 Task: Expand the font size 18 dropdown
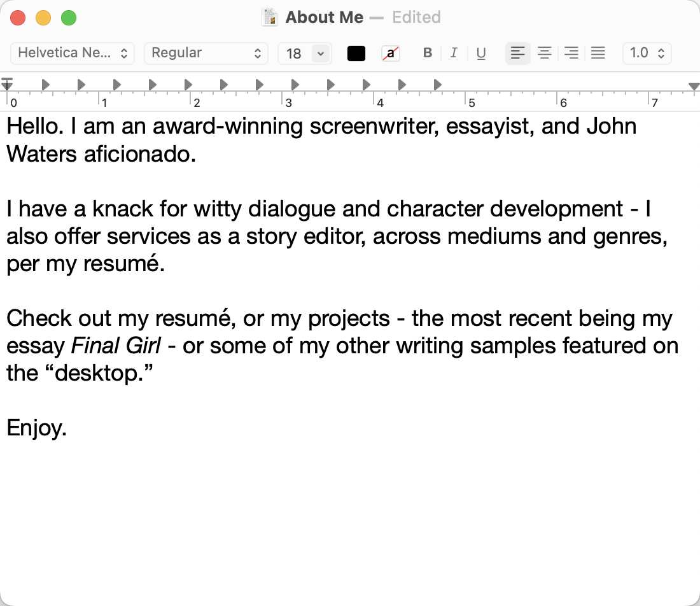pyautogui.click(x=321, y=53)
